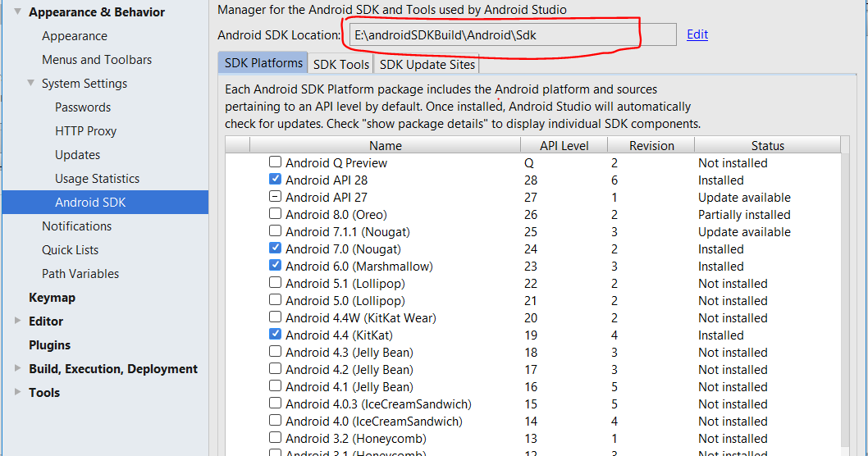Check the Android 4.0.3 (IceCreamSandwich) checkbox
This screenshot has width=868, height=456.
click(275, 403)
